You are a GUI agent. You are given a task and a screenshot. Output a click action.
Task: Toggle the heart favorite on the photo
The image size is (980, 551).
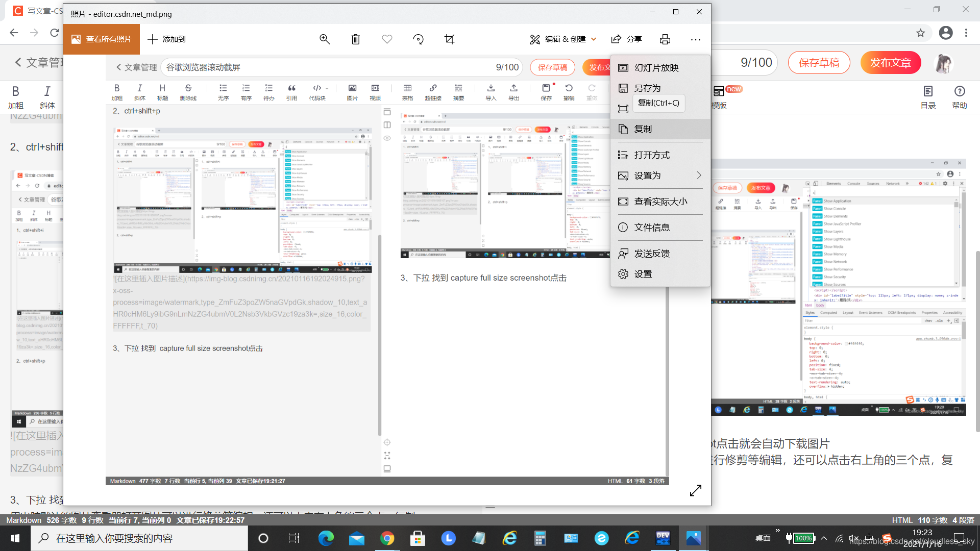click(x=387, y=39)
